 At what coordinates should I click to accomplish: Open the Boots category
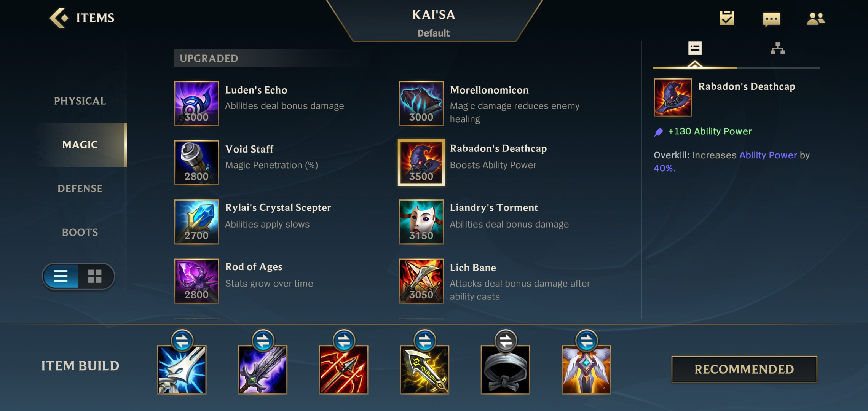point(80,232)
